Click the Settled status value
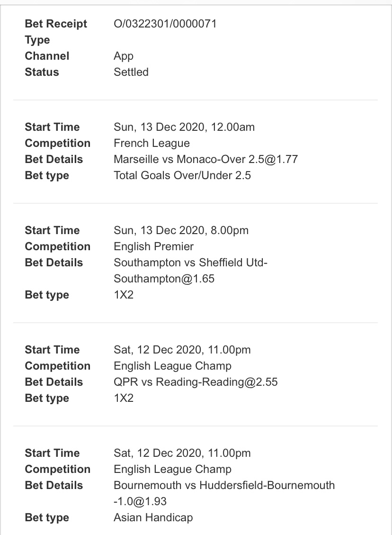This screenshot has width=392, height=535. coord(131,72)
